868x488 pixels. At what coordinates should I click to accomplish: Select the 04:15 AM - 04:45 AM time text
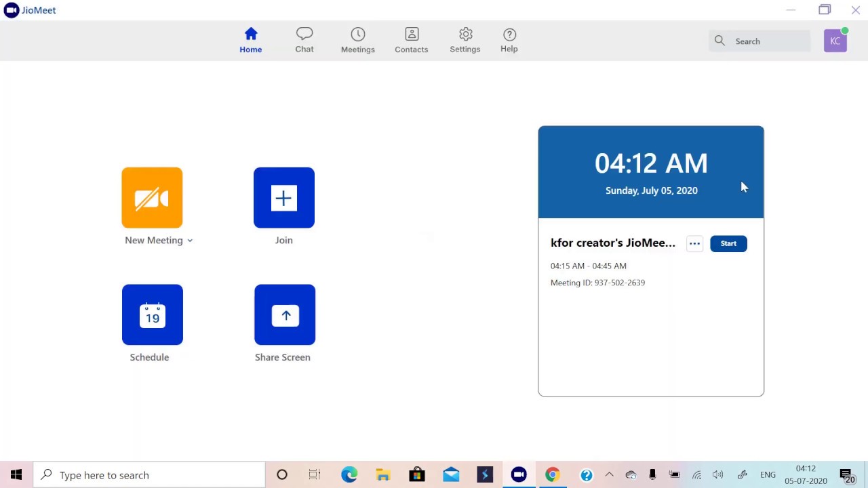(x=589, y=266)
